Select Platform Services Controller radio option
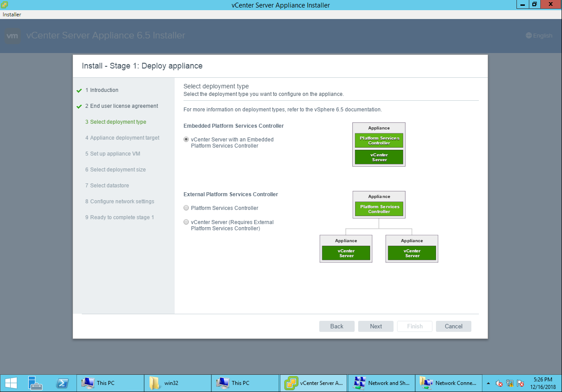Viewport: 562px width, 392px height. coord(186,208)
